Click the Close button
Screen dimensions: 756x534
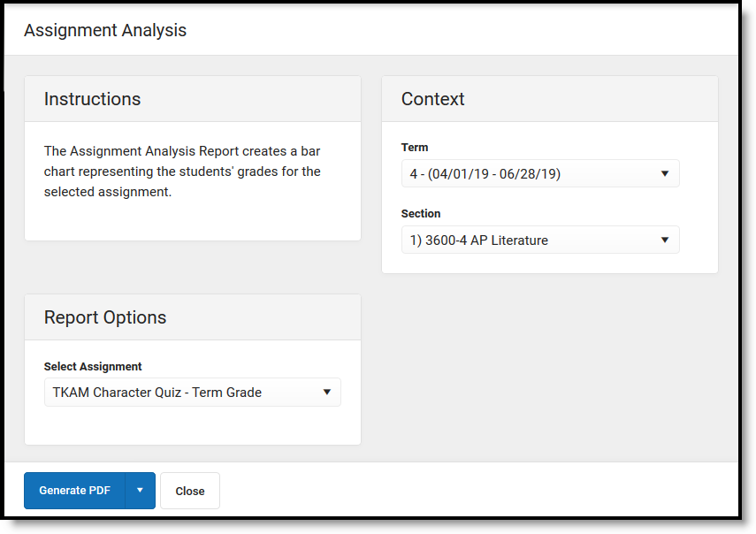190,491
